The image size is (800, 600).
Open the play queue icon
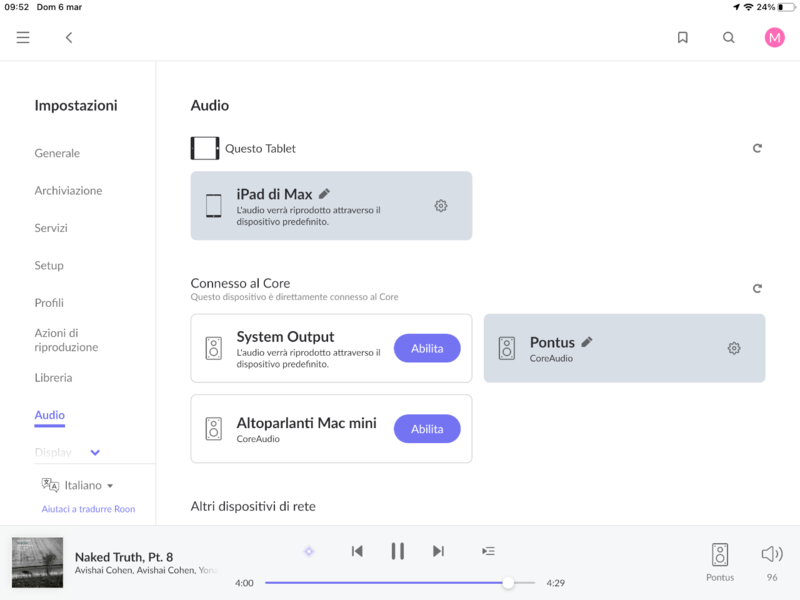click(x=488, y=551)
